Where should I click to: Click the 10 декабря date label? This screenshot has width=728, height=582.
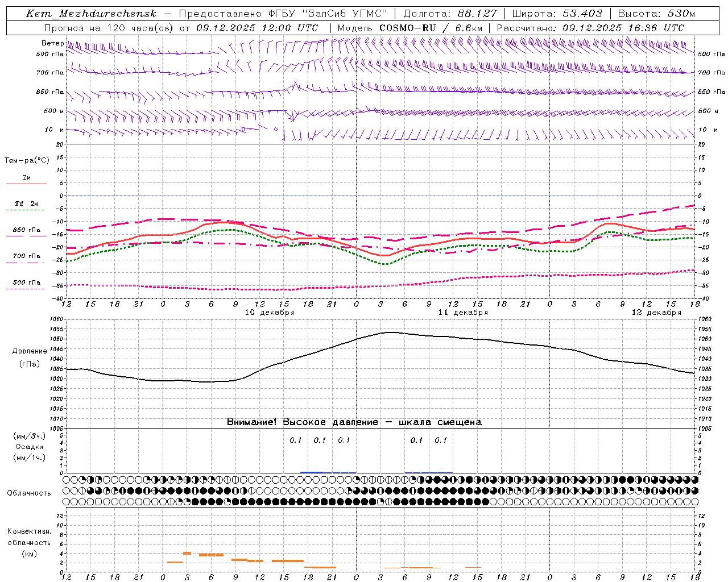click(x=270, y=313)
